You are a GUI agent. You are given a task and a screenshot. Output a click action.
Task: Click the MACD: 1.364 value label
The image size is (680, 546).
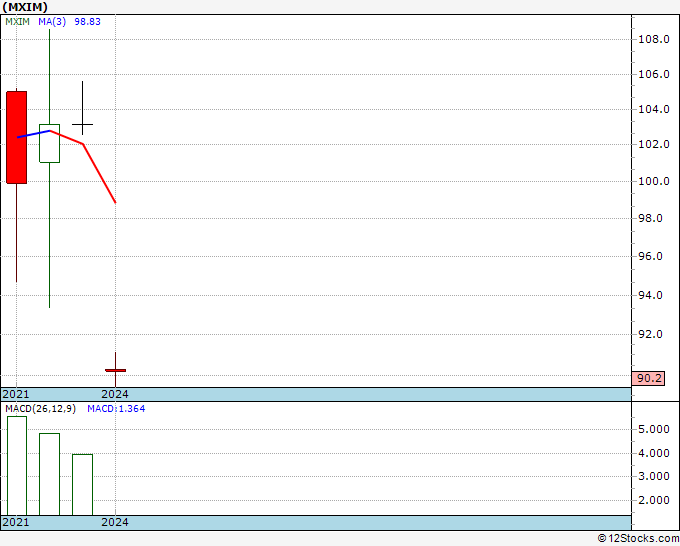coord(116,409)
